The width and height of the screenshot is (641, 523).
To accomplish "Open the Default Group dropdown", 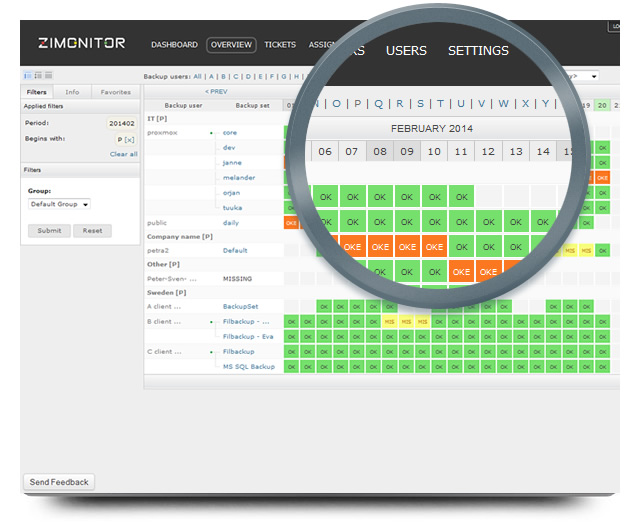I will pyautogui.click(x=59, y=204).
